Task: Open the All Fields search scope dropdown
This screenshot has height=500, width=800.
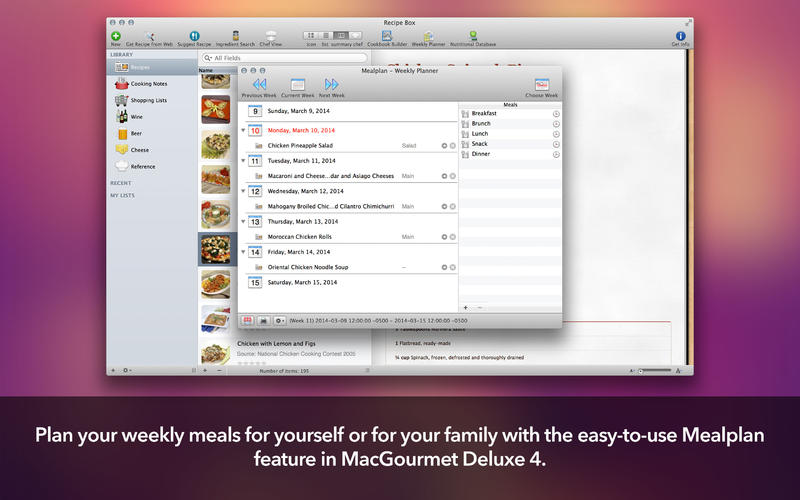Action: point(208,58)
